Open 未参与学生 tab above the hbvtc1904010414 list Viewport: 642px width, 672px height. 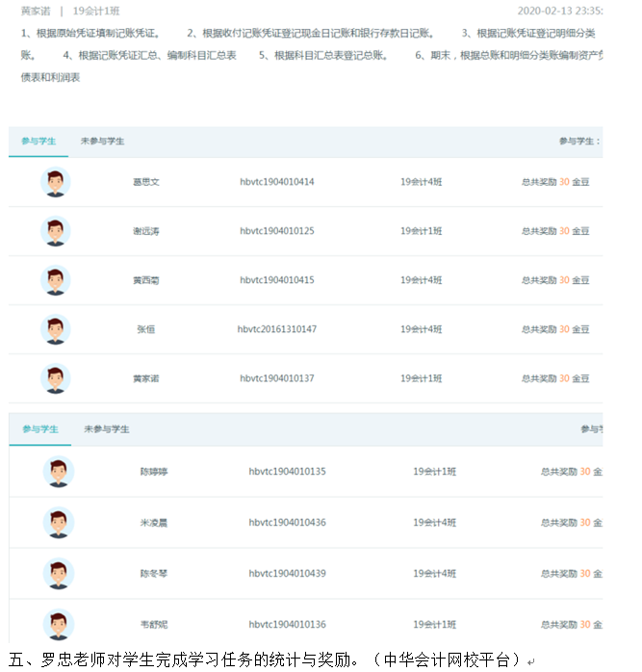103,142
